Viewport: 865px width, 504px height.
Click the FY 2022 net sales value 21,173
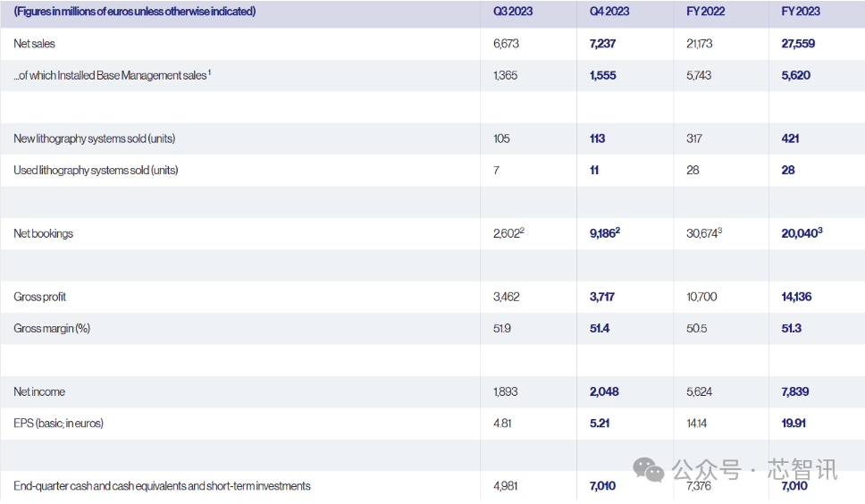coord(699,44)
